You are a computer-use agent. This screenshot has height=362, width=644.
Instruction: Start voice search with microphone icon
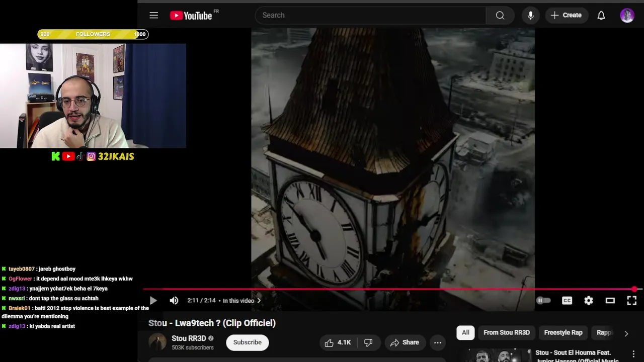[x=530, y=15]
